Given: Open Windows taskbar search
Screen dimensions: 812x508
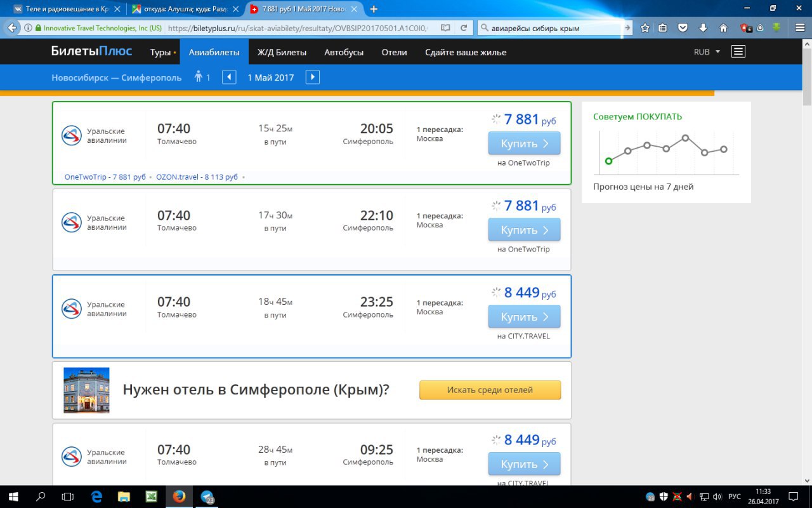Looking at the screenshot, I should [41, 497].
